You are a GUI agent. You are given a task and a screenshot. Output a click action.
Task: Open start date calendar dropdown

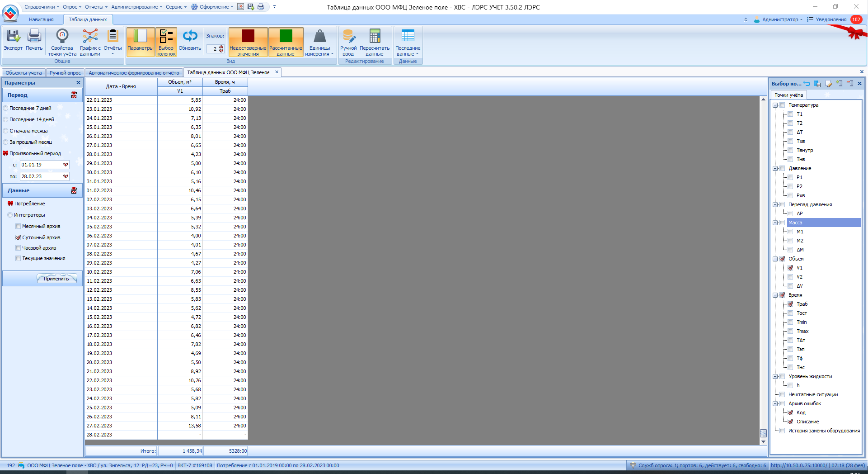tap(66, 165)
